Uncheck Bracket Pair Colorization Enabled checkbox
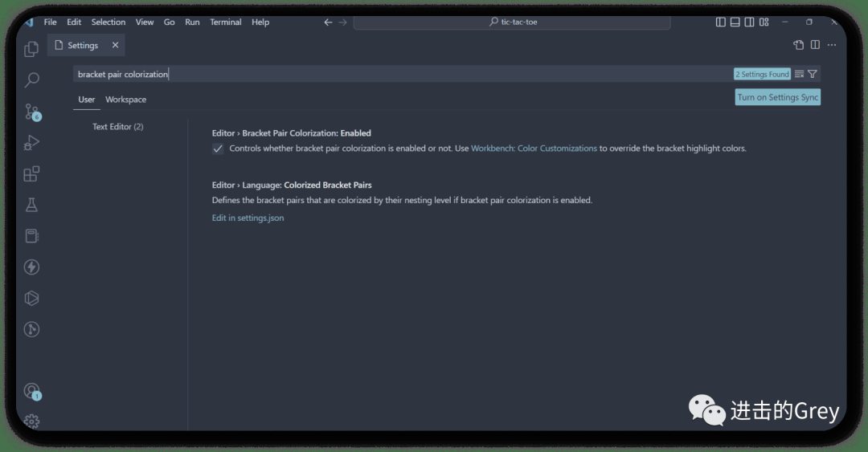This screenshot has height=452, width=868. pyautogui.click(x=218, y=149)
